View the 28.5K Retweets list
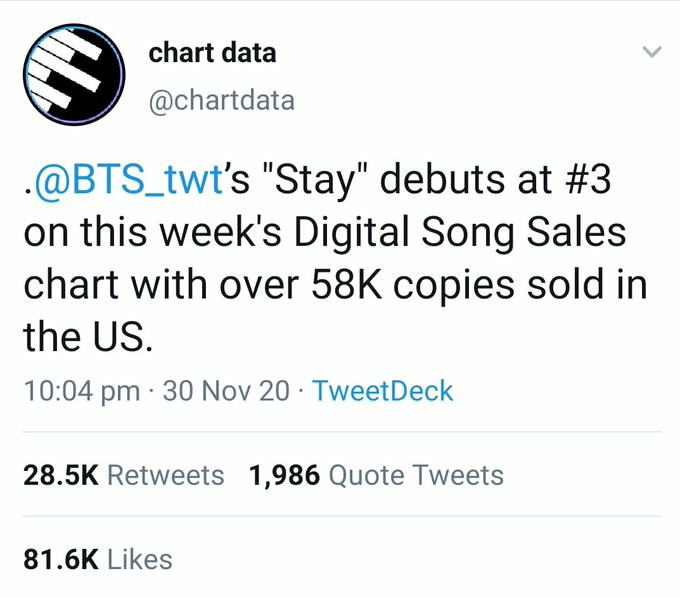The image size is (680, 597). [x=124, y=475]
